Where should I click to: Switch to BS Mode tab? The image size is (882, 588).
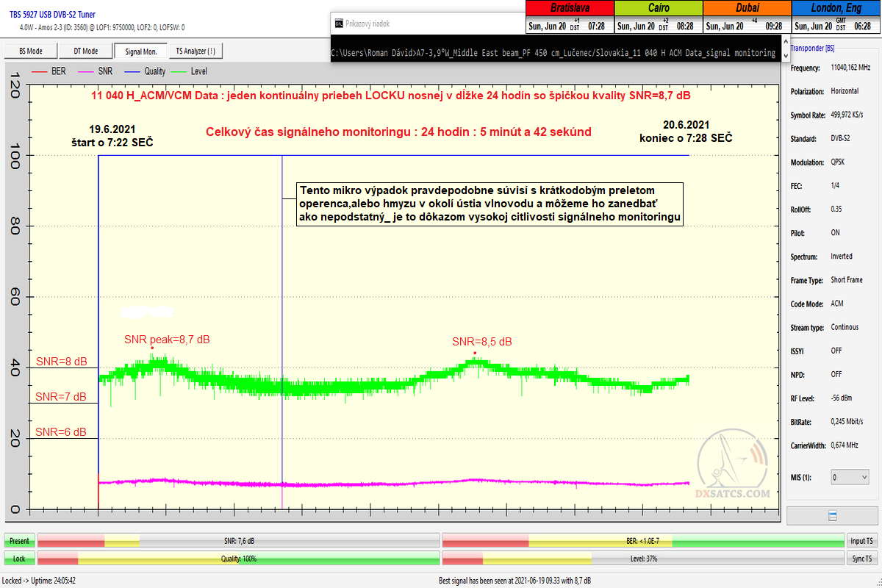[30, 51]
